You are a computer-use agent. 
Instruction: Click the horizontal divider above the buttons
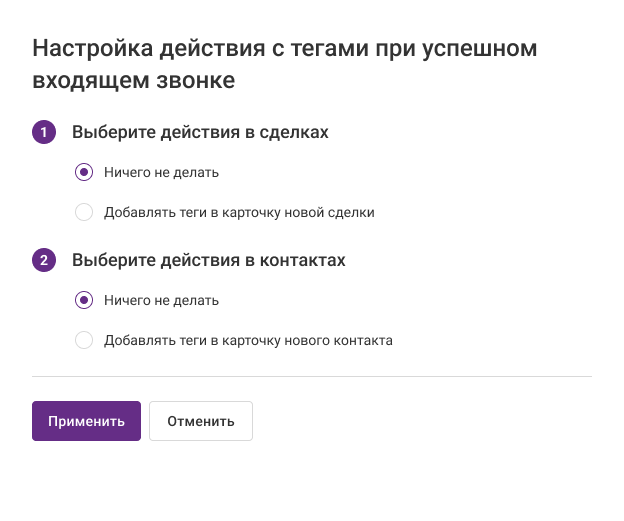[x=312, y=377]
